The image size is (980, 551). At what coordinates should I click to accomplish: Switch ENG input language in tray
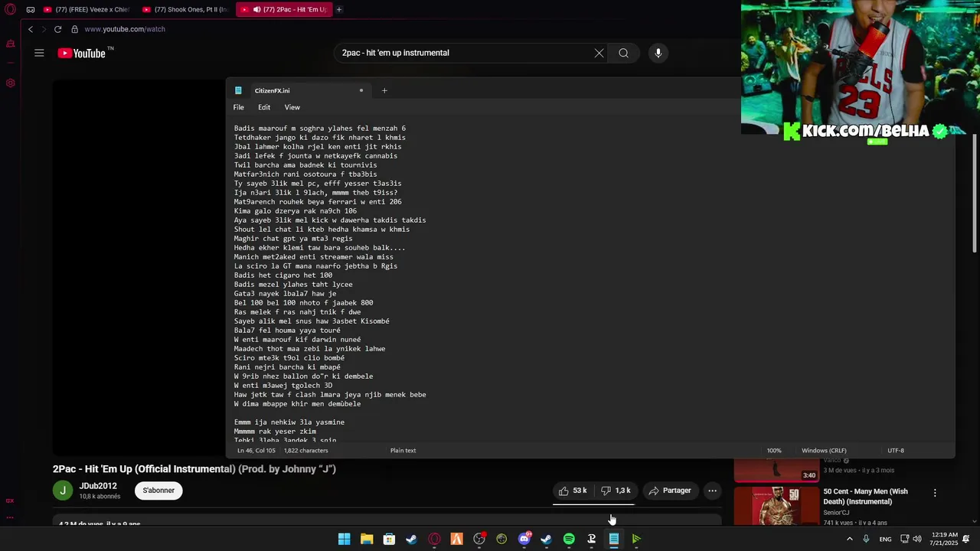coord(885,539)
